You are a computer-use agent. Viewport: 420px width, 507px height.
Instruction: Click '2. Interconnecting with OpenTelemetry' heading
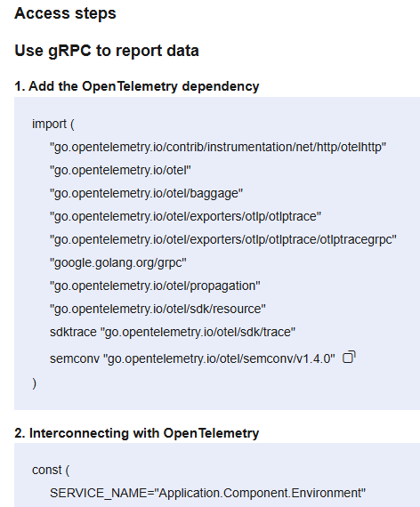[137, 433]
